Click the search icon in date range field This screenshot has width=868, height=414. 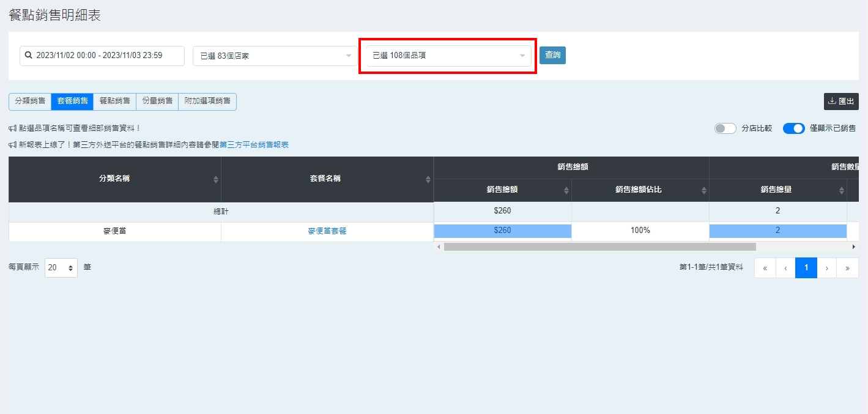[28, 56]
